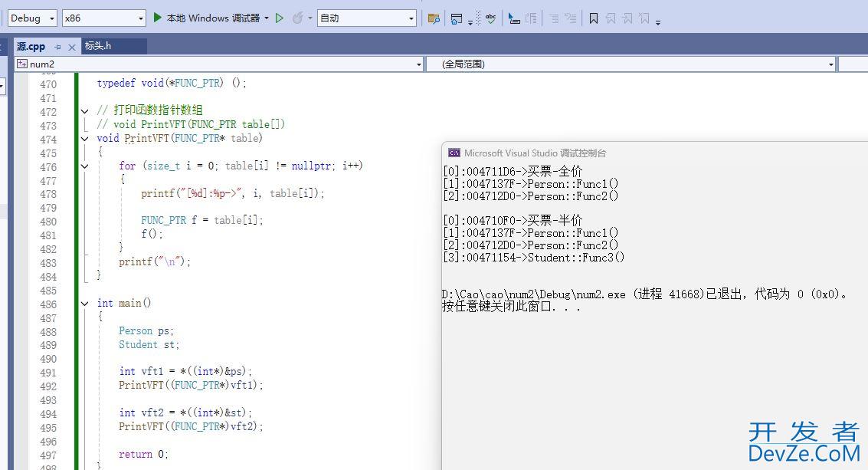This screenshot has height=470, width=868.
Task: Open the (全局范围) scope dropdown
Action: tap(631, 64)
